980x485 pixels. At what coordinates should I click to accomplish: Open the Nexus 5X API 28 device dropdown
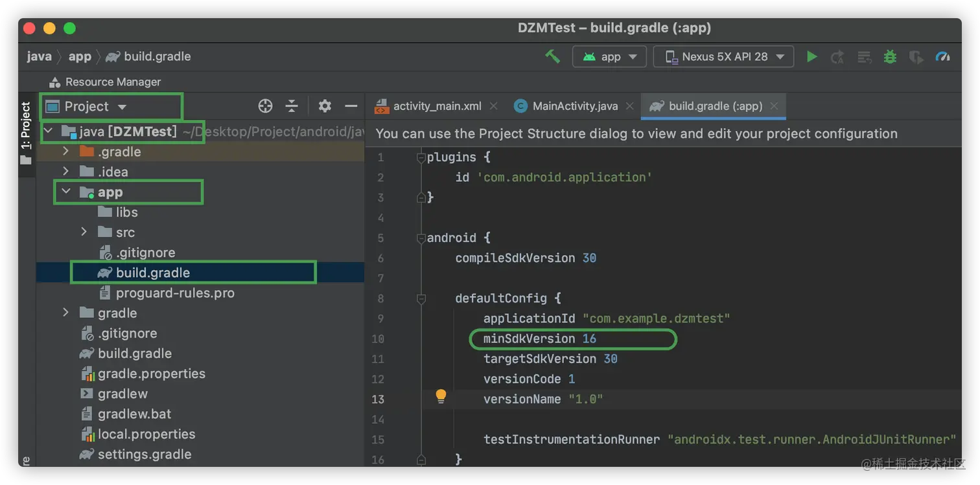[x=723, y=57]
